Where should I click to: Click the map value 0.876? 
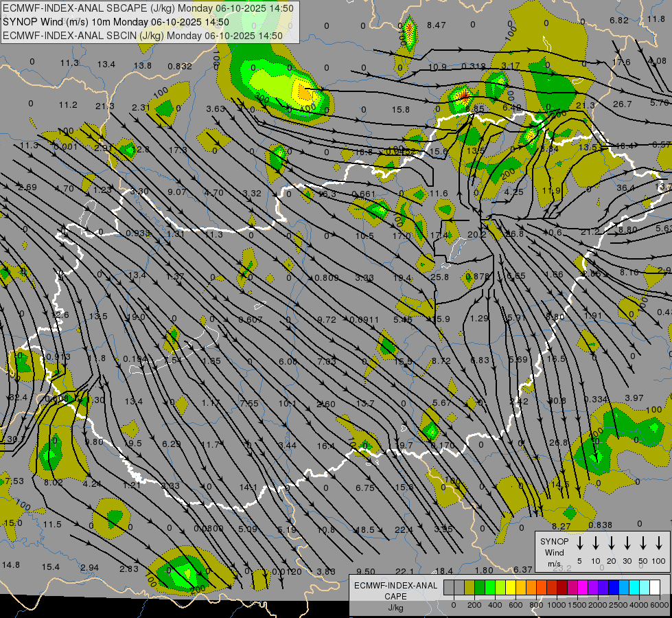pos(478,277)
